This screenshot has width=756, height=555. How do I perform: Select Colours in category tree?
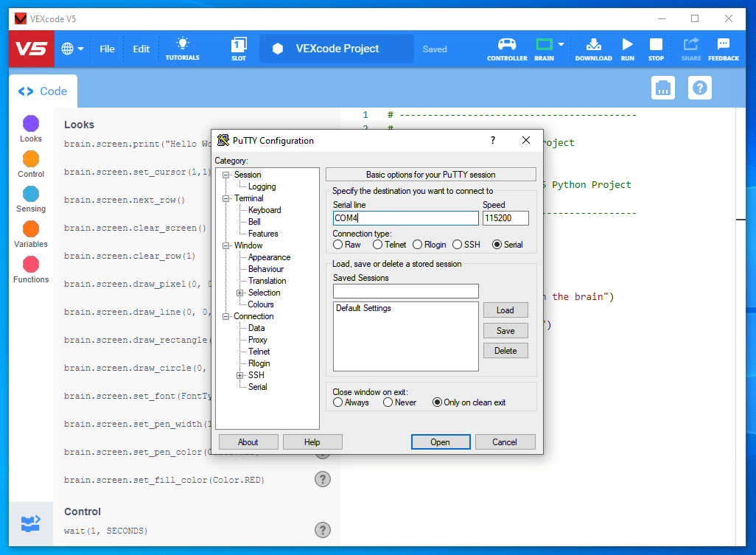coord(260,304)
